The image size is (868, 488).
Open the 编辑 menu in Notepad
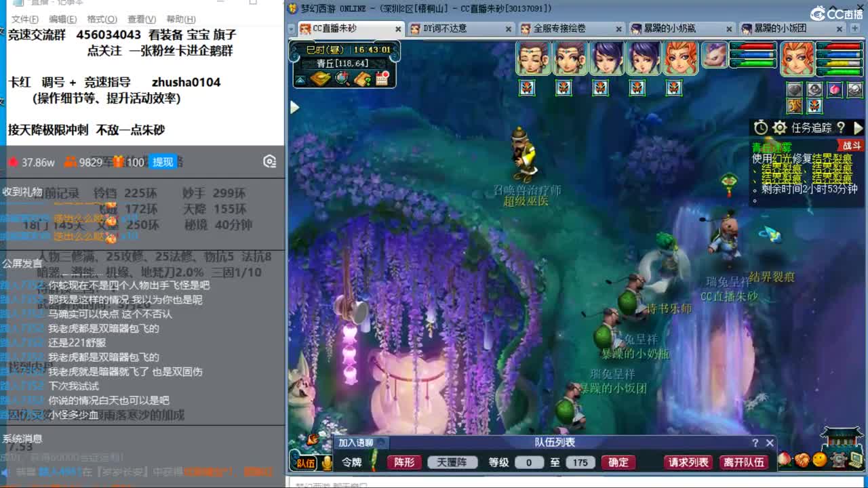[62, 19]
